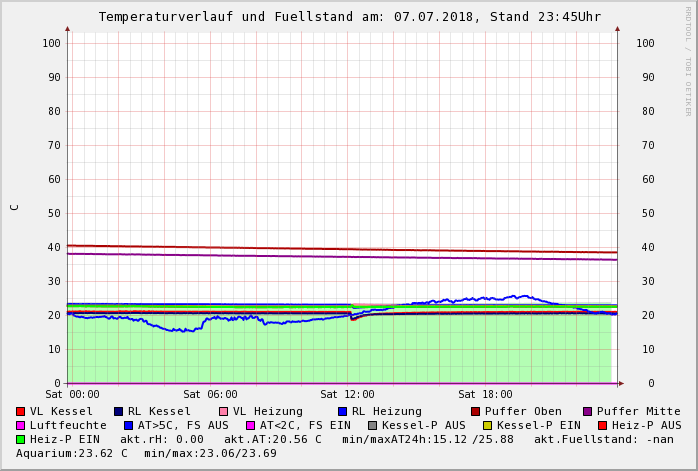Click the RRDTOOL / TOBI OETIKER watermark
This screenshot has height=471, width=698.
click(688, 60)
